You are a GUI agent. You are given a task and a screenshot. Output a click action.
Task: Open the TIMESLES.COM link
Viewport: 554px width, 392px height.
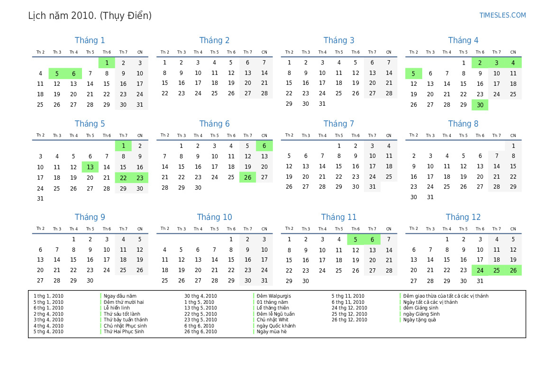(x=502, y=15)
